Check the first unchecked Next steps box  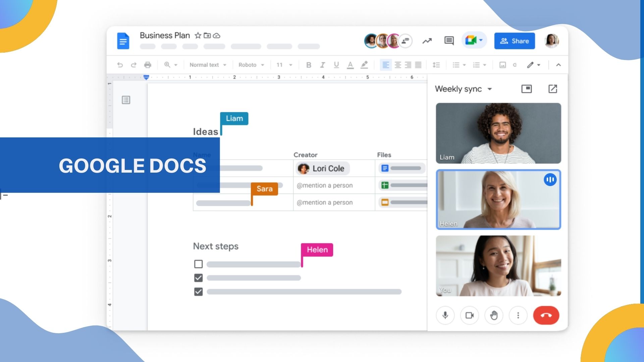(x=198, y=264)
